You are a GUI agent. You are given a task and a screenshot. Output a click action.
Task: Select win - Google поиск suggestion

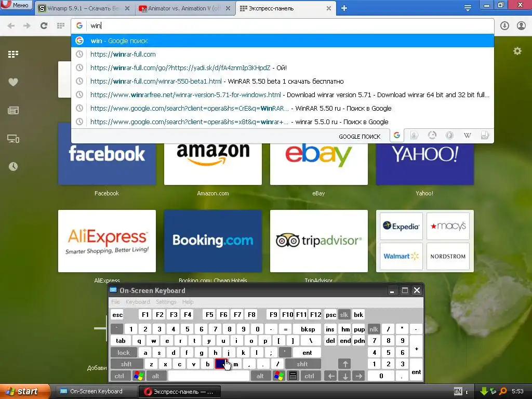pyautogui.click(x=282, y=41)
